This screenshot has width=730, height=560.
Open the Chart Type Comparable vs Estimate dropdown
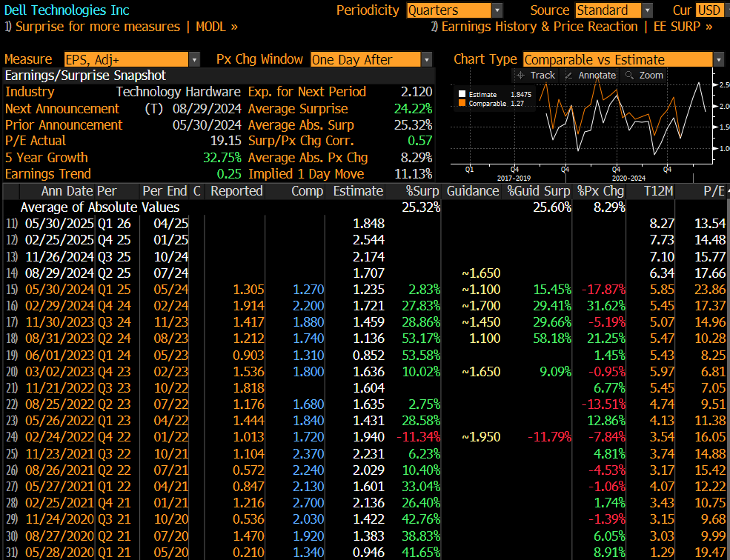point(624,59)
